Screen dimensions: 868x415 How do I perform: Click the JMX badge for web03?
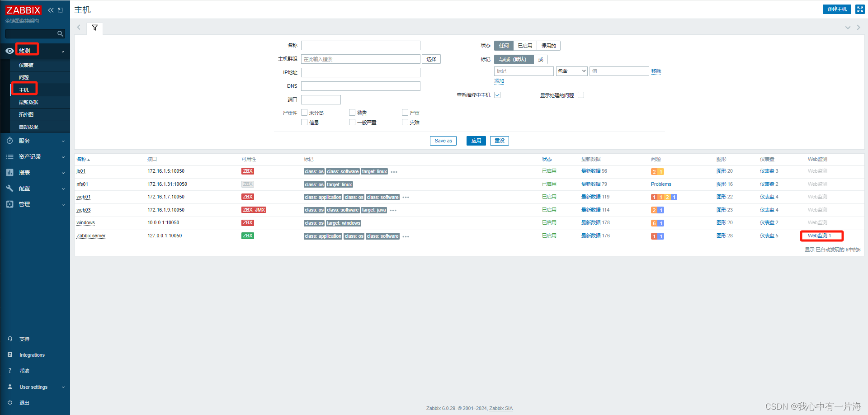260,210
